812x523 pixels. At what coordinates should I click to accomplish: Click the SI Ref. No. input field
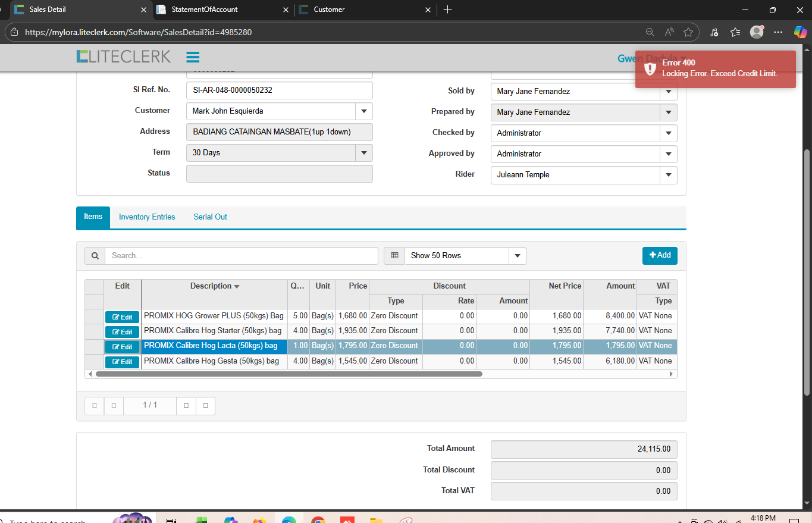(279, 90)
